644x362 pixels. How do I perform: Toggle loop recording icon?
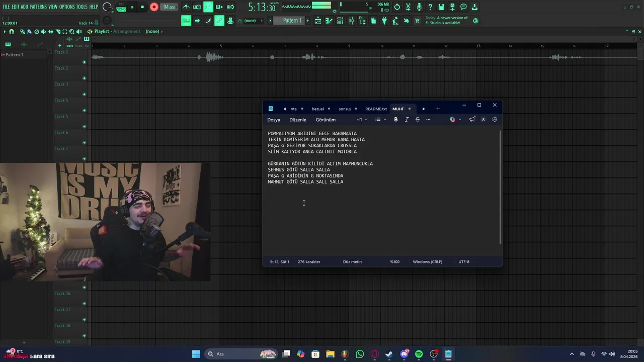[230, 7]
